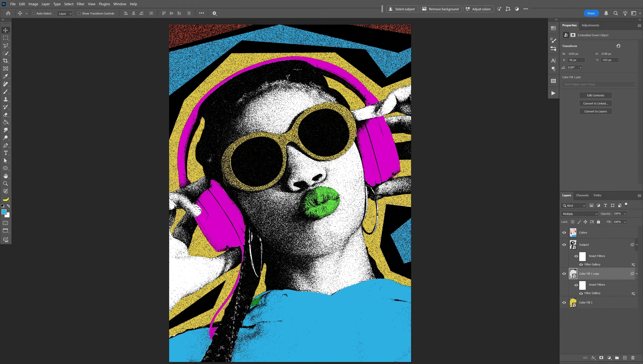
Task: Click the X position input field
Action: pos(576,60)
